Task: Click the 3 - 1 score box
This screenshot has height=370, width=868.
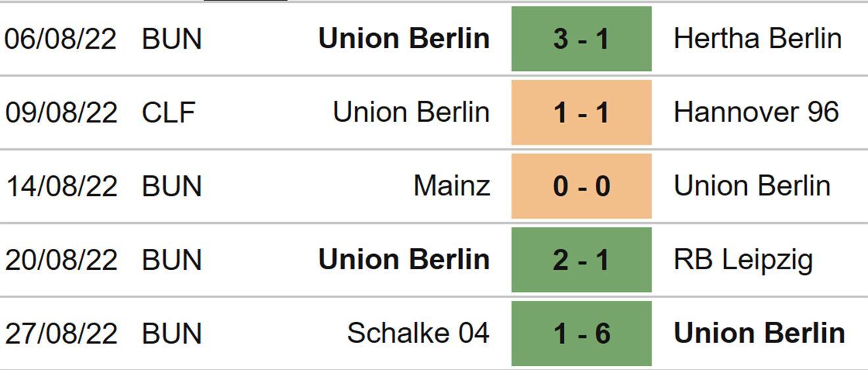Action: pos(581,39)
